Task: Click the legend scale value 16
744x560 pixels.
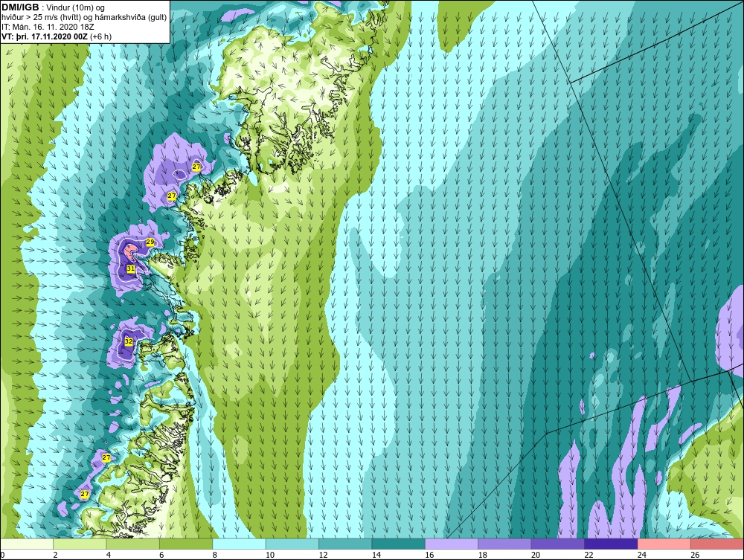Action: tap(429, 555)
